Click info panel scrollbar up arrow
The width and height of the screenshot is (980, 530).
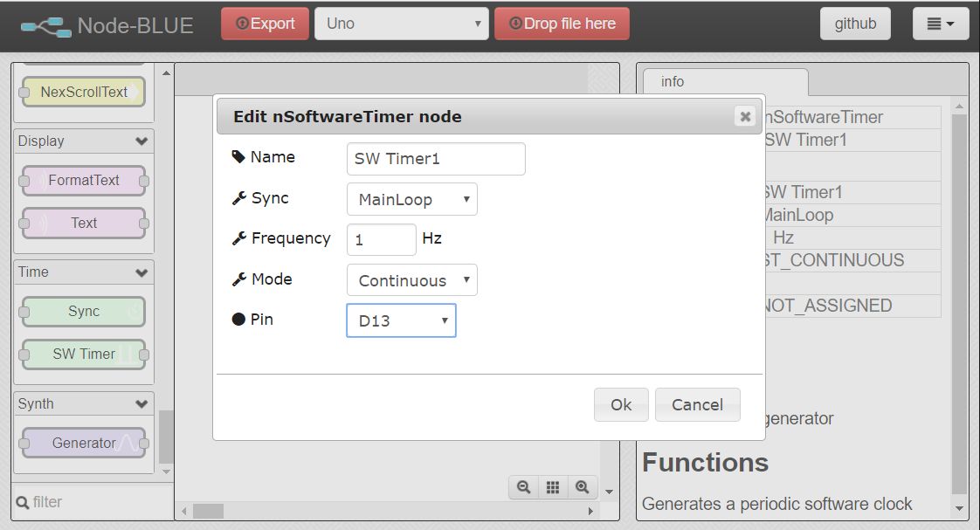[959, 107]
